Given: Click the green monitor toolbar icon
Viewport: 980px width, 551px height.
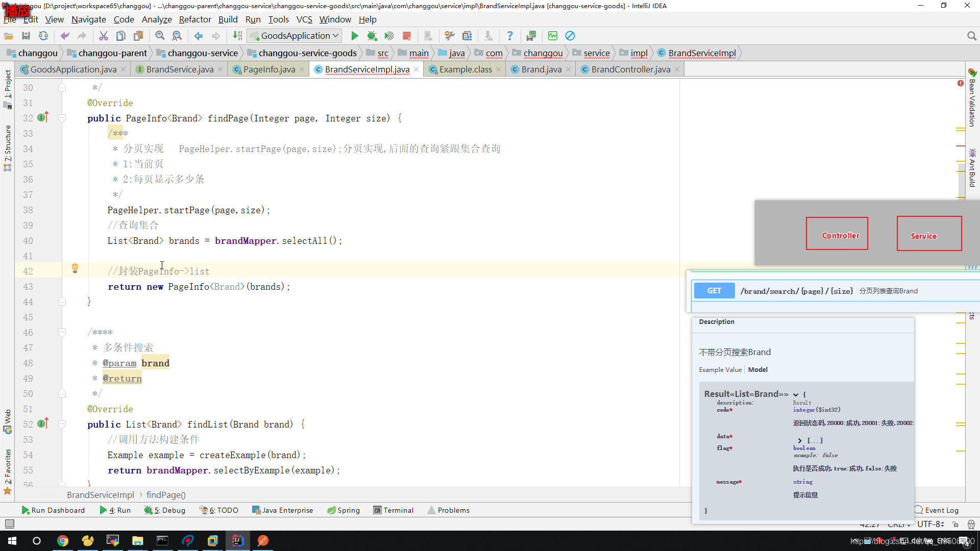Looking at the screenshot, I should 553,36.
